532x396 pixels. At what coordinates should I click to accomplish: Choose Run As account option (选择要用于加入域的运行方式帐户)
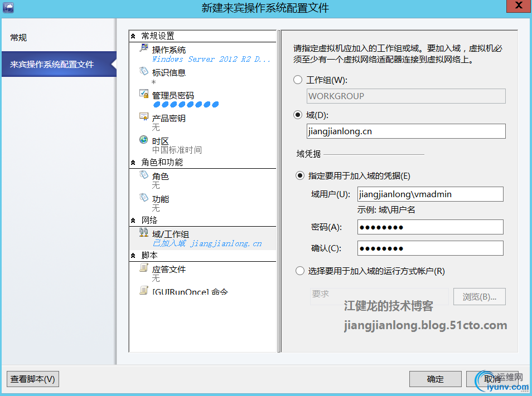click(299, 271)
